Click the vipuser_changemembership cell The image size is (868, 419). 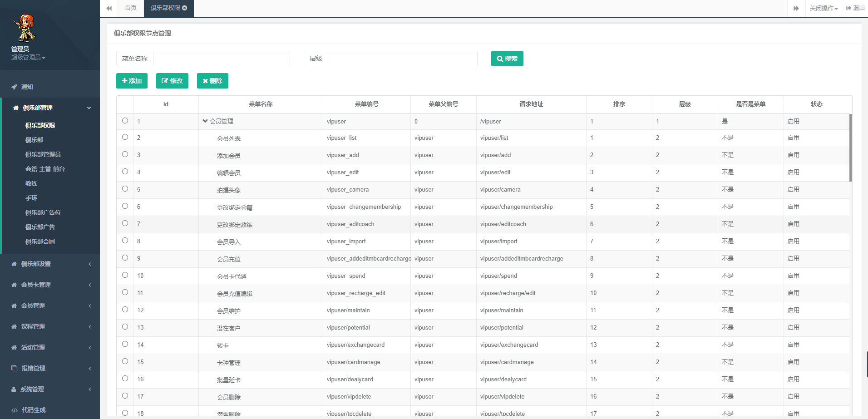pyautogui.click(x=366, y=207)
